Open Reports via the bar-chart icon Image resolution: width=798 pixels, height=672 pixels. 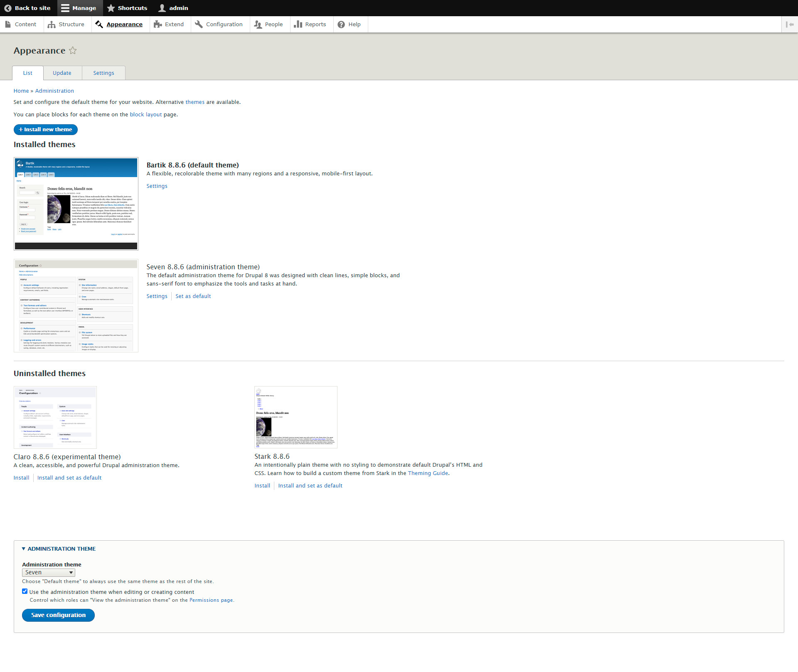pyautogui.click(x=298, y=24)
